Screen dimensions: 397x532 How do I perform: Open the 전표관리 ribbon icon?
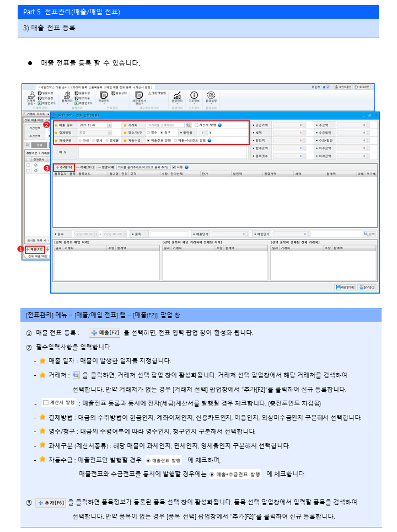tap(104, 97)
